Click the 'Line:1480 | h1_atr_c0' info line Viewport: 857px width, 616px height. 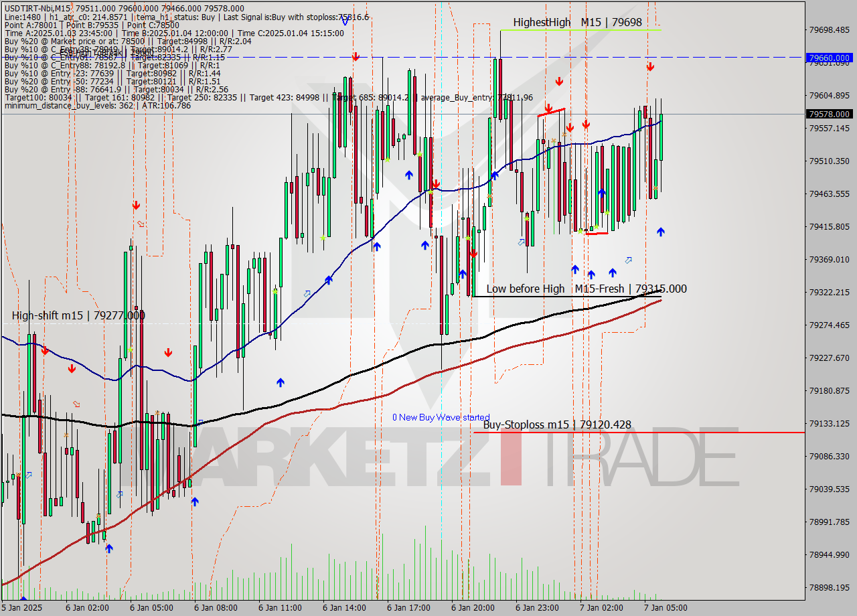[x=186, y=17]
